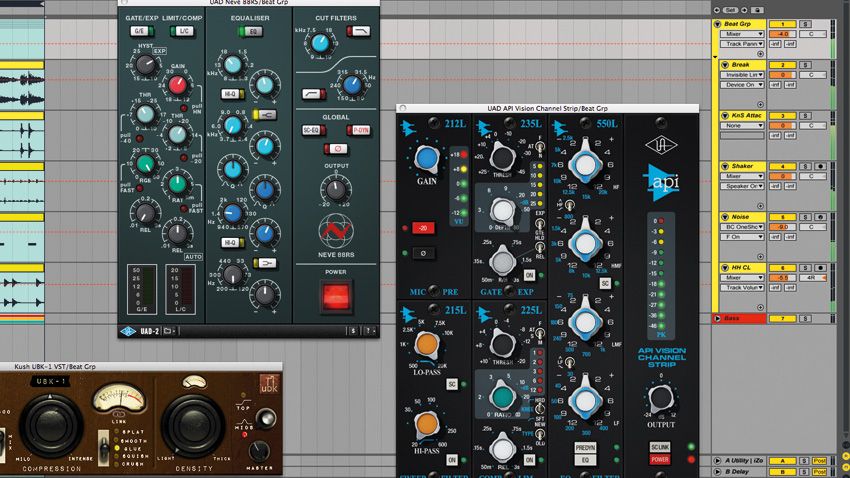Collapse the Shaker track

pyautogui.click(x=725, y=166)
